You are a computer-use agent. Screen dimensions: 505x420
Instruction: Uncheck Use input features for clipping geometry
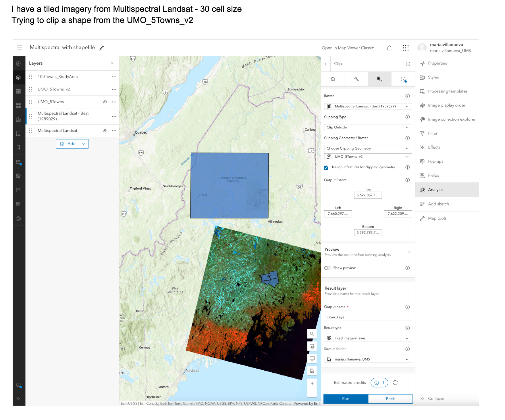point(326,167)
